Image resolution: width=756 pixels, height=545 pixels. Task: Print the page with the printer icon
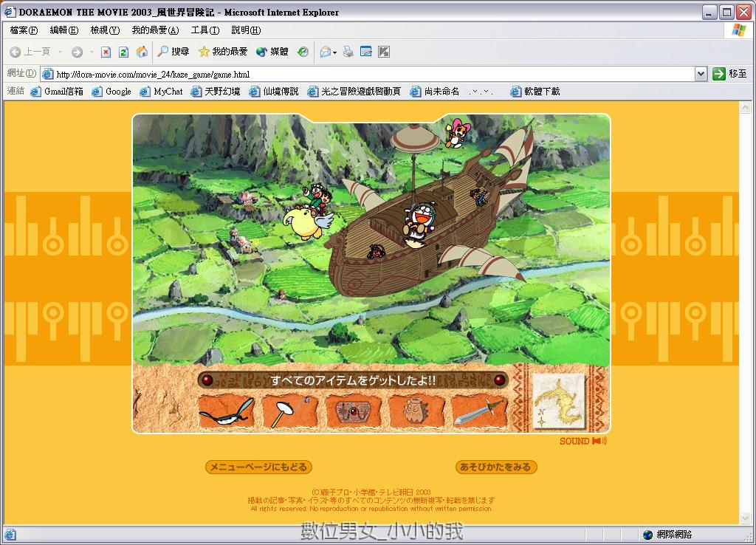point(348,52)
